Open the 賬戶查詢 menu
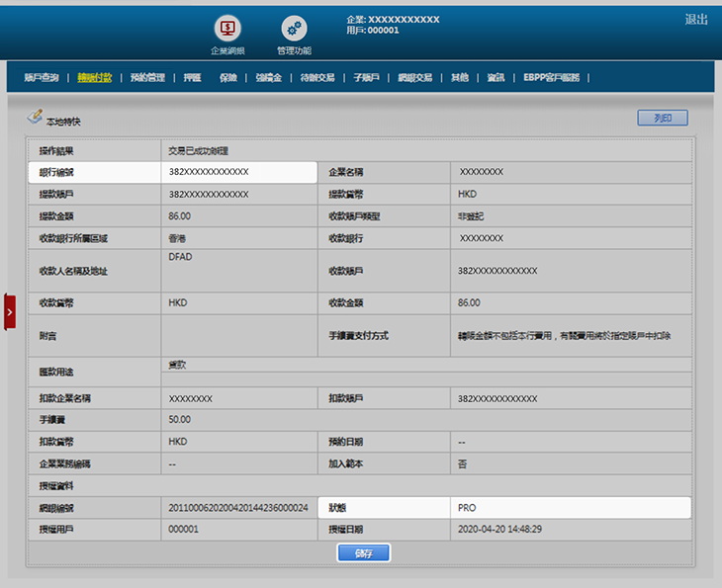 pyautogui.click(x=42, y=77)
